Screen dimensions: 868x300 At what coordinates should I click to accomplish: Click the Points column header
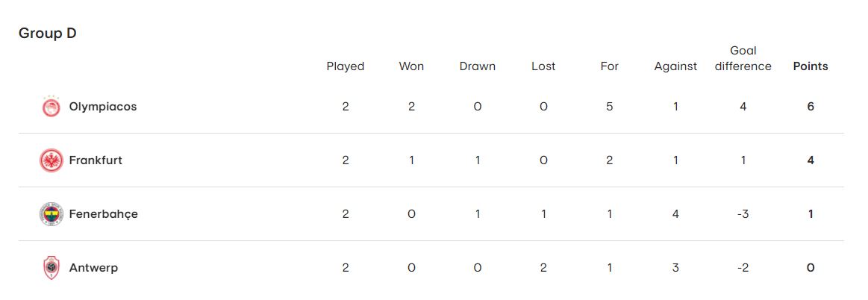point(811,66)
